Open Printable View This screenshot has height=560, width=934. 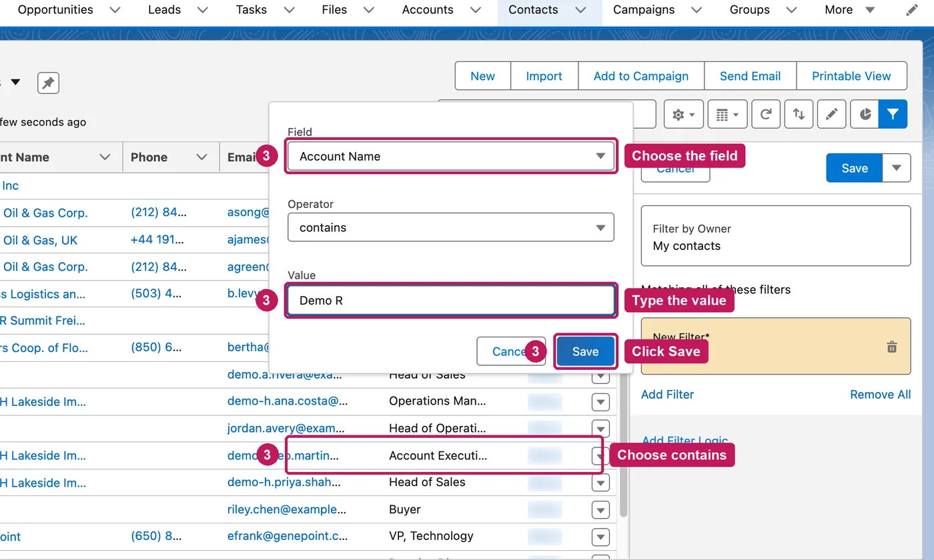click(x=851, y=76)
